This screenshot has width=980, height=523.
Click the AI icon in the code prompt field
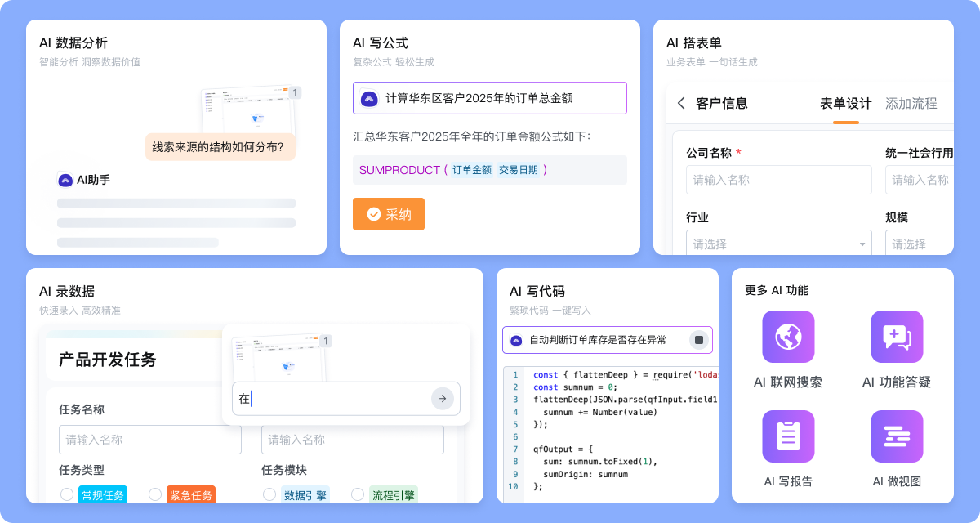[x=516, y=339]
